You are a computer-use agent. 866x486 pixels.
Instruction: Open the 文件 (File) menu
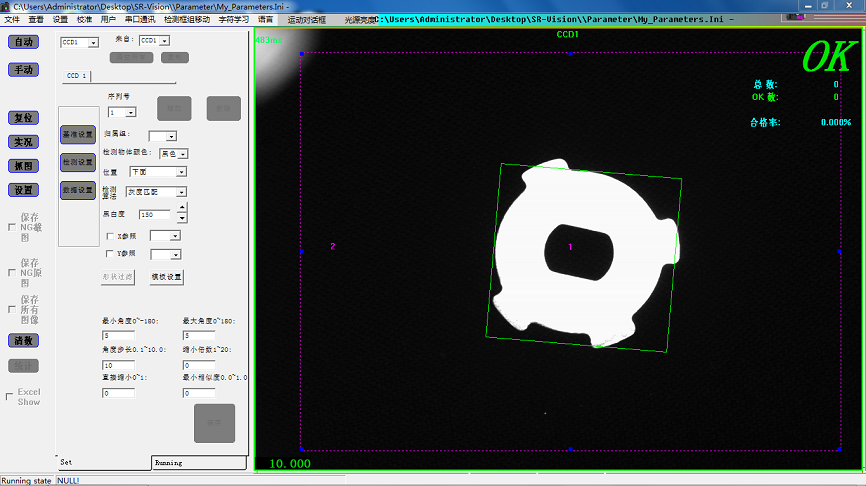coord(12,19)
